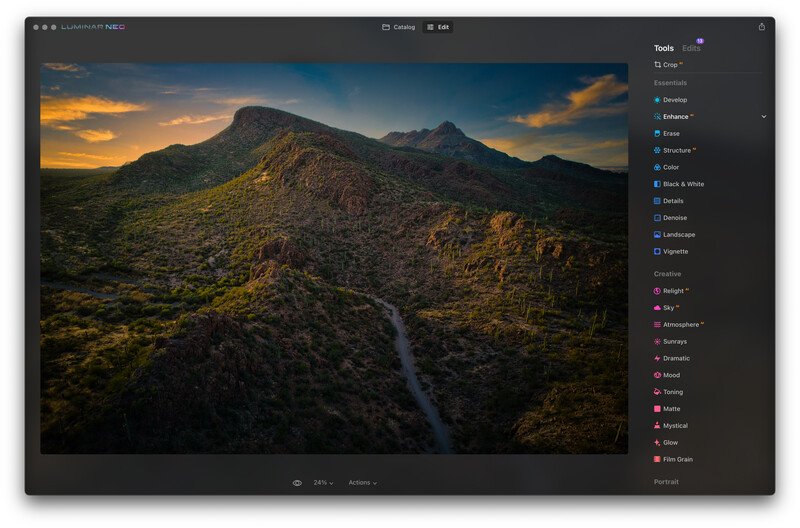This screenshot has width=800, height=528.
Task: Click the Black & White tool icon
Action: pos(657,184)
